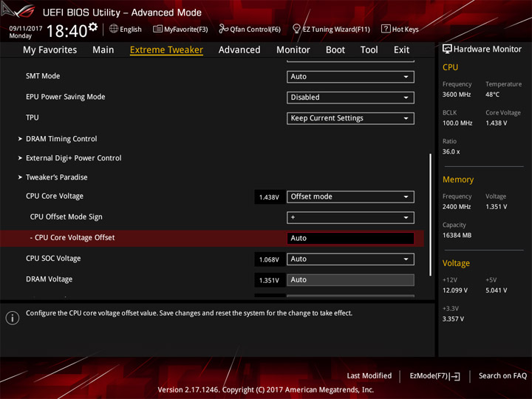
Task: Open CPU Core Voltage Offset mode dropdown
Action: [350, 197]
